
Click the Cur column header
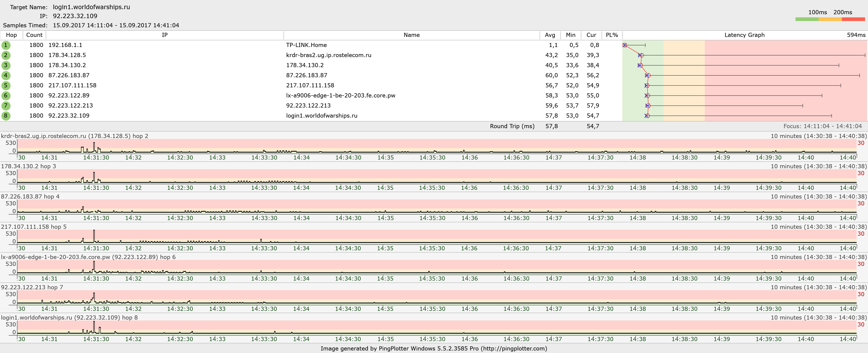(591, 35)
